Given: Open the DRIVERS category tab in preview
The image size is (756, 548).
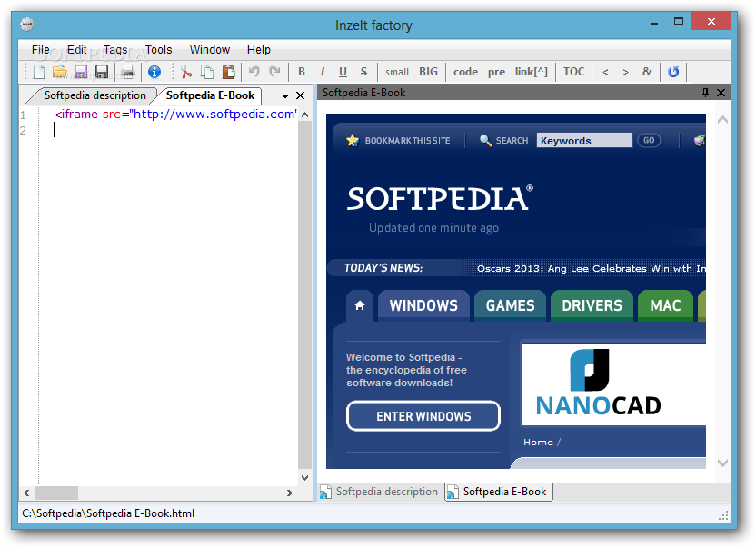Looking at the screenshot, I should tap(592, 305).
